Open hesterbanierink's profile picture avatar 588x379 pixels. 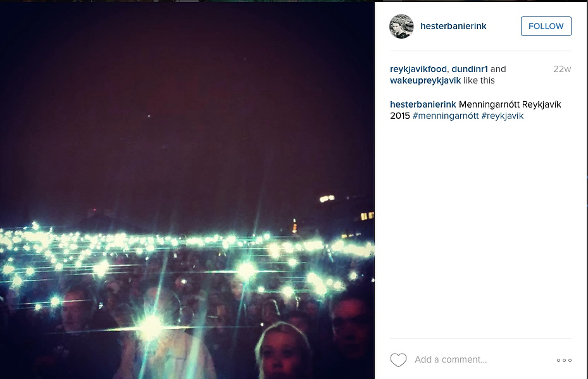click(x=401, y=26)
